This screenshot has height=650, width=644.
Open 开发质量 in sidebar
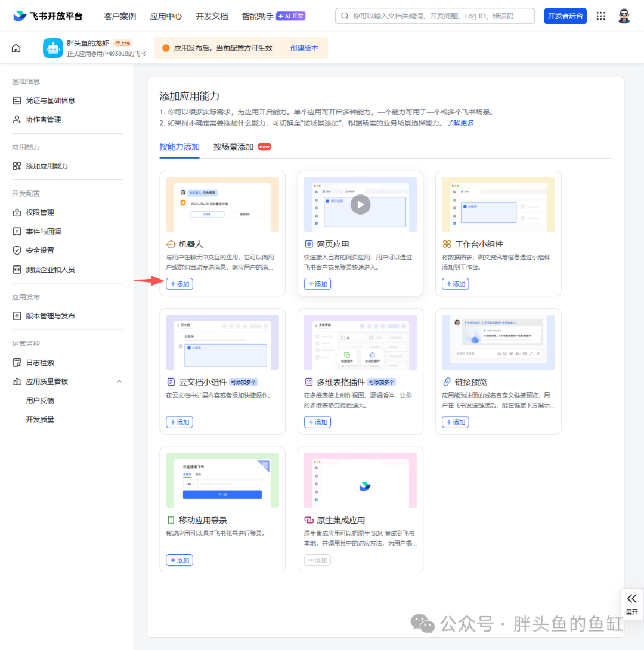point(40,419)
